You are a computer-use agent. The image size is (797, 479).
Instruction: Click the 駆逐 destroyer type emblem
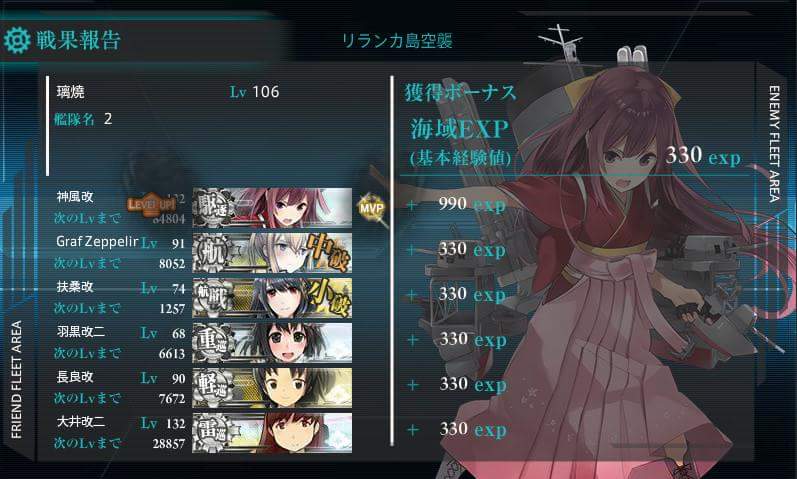pos(213,207)
